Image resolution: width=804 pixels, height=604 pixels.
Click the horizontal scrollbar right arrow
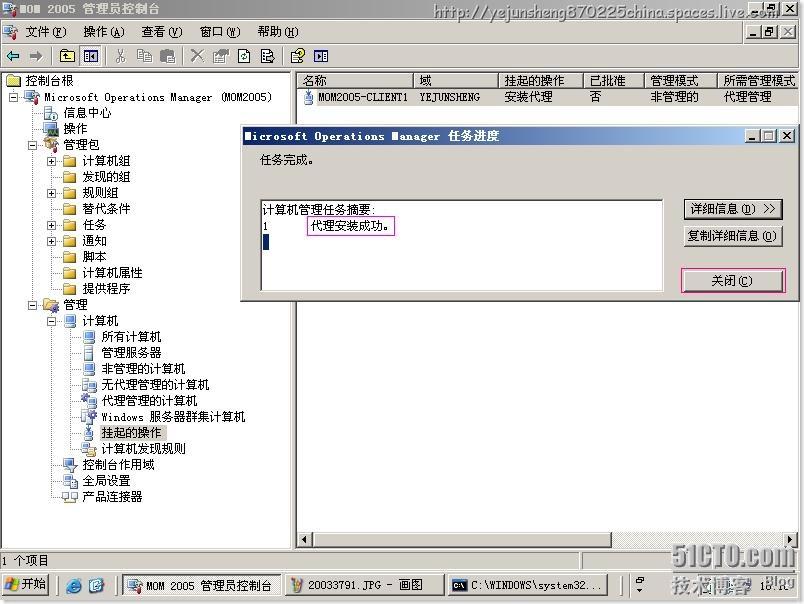(790, 539)
